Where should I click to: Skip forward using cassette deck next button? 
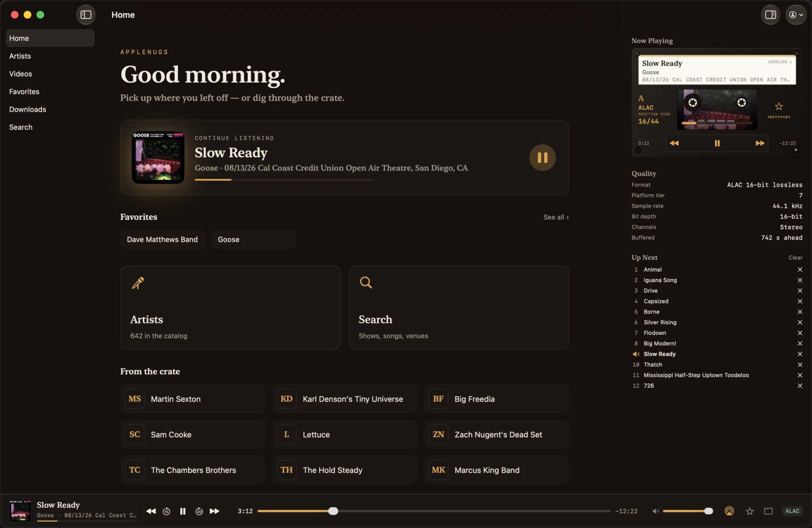(760, 143)
